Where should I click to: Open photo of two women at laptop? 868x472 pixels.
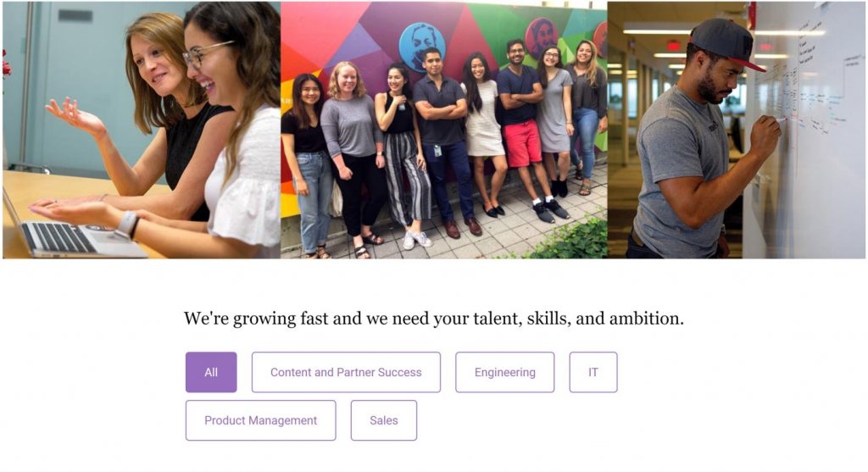tap(142, 130)
